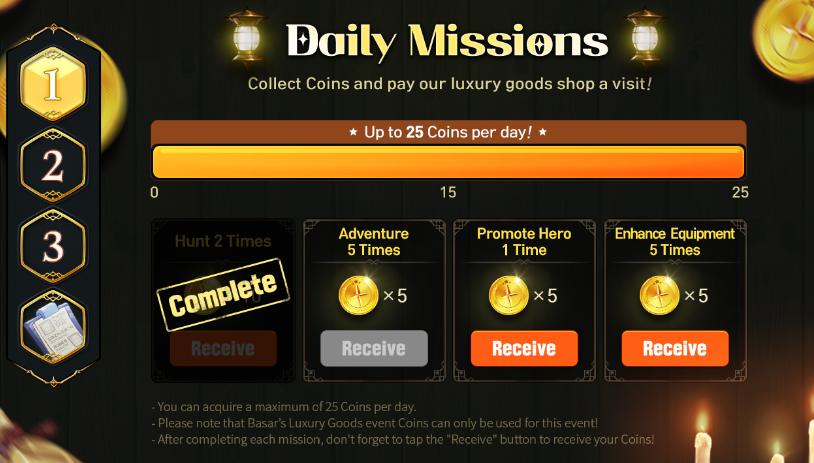Screen dimensions: 814x463
Task: Click the Receive button under Promote Hero
Action: coord(524,348)
